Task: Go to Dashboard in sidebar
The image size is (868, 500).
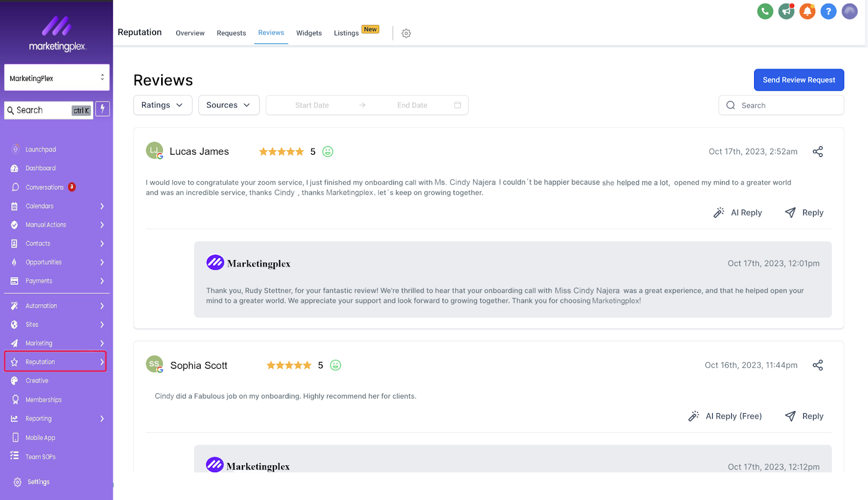Action: point(41,168)
